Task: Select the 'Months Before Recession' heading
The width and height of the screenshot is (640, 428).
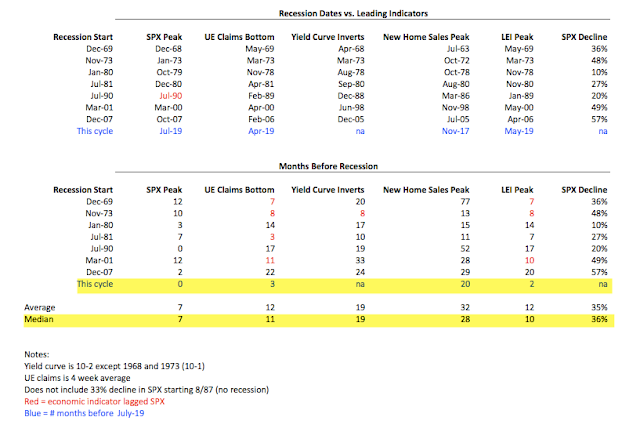Action: click(328, 166)
